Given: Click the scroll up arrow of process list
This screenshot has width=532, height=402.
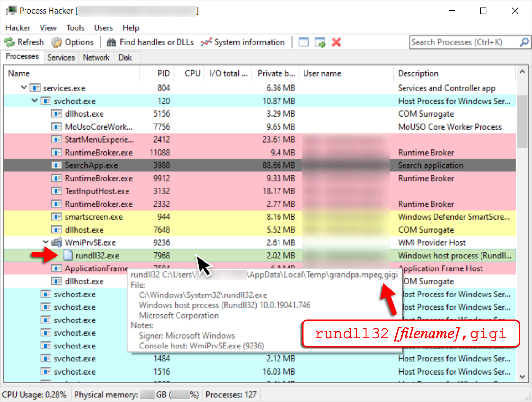Looking at the screenshot, I should [x=522, y=72].
